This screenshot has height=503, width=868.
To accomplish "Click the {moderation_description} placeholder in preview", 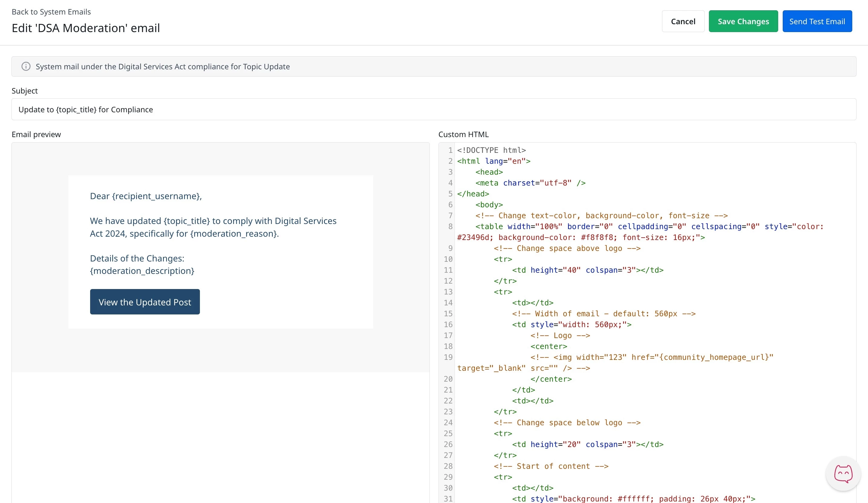I will click(142, 271).
